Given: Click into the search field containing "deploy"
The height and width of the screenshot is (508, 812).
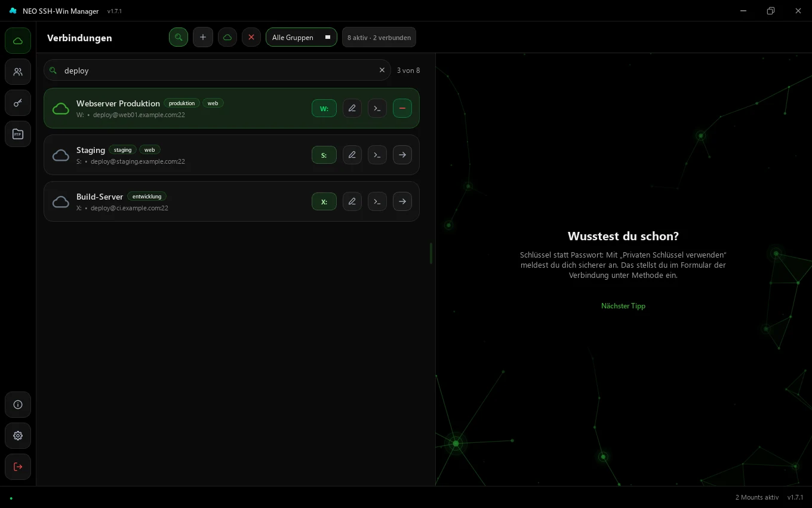Looking at the screenshot, I should point(217,71).
